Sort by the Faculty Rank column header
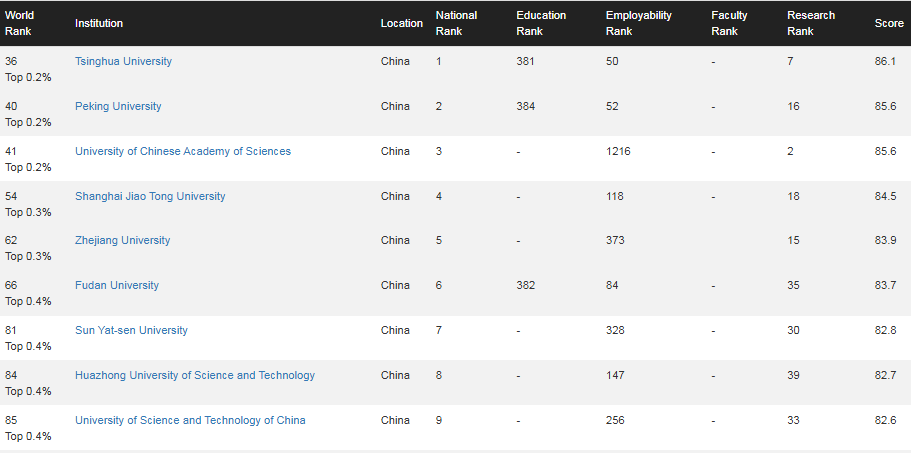 point(729,23)
